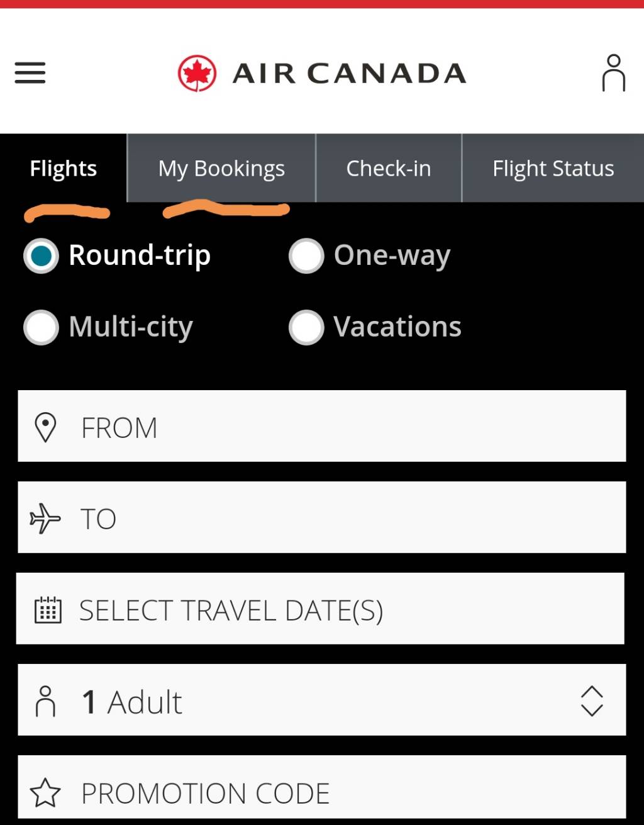Screen dimensions: 644x825
Task: Select the Flights tab
Action: coord(64,169)
